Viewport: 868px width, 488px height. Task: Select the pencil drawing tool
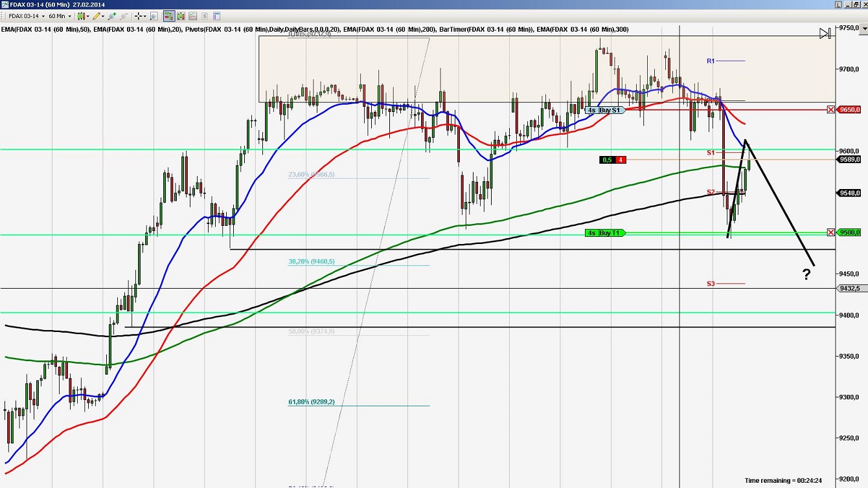97,16
